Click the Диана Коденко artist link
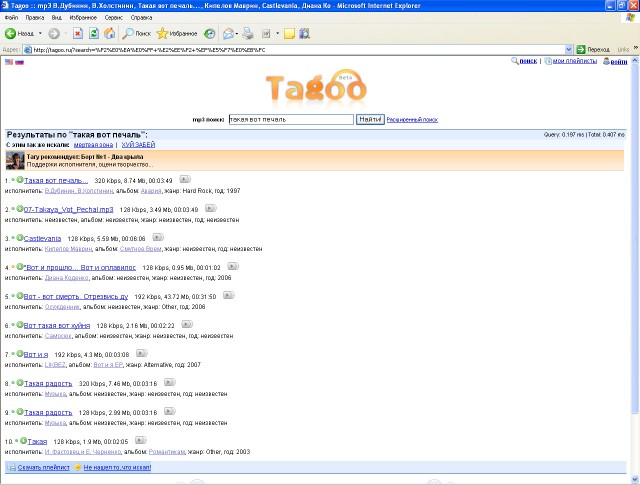640x485 pixels. click(67, 278)
